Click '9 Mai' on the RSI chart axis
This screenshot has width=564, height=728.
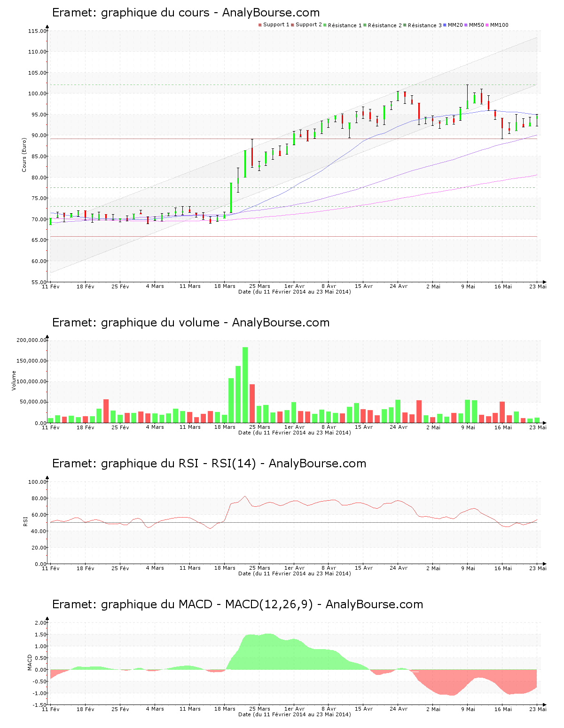(468, 568)
